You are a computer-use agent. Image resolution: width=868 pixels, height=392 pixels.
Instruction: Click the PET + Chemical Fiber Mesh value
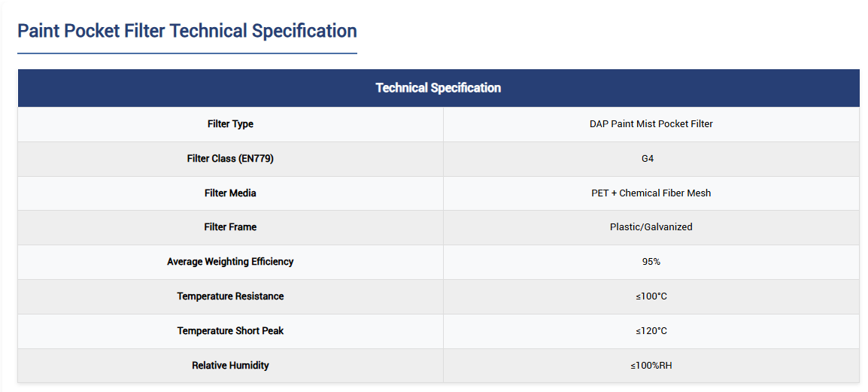click(651, 193)
